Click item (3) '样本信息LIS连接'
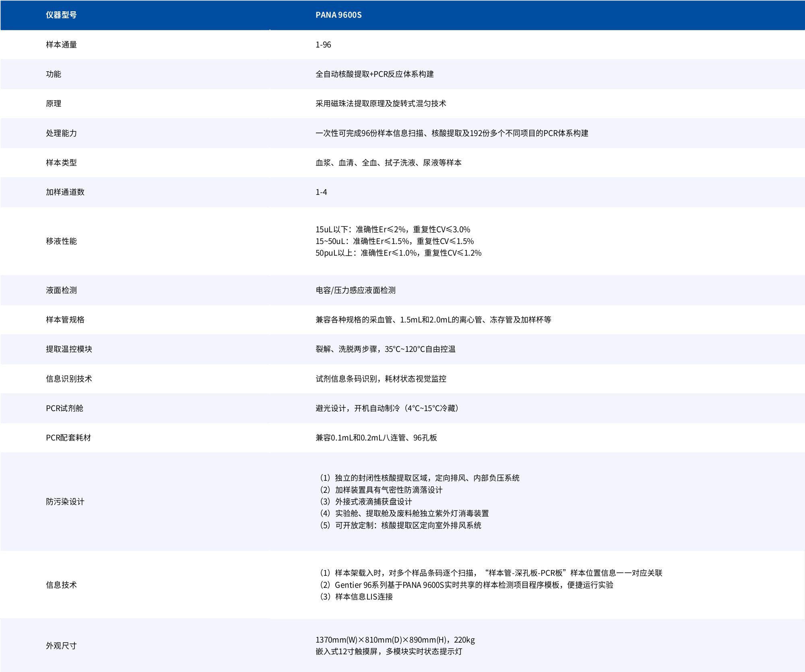Image resolution: width=805 pixels, height=672 pixels. pyautogui.click(x=355, y=597)
